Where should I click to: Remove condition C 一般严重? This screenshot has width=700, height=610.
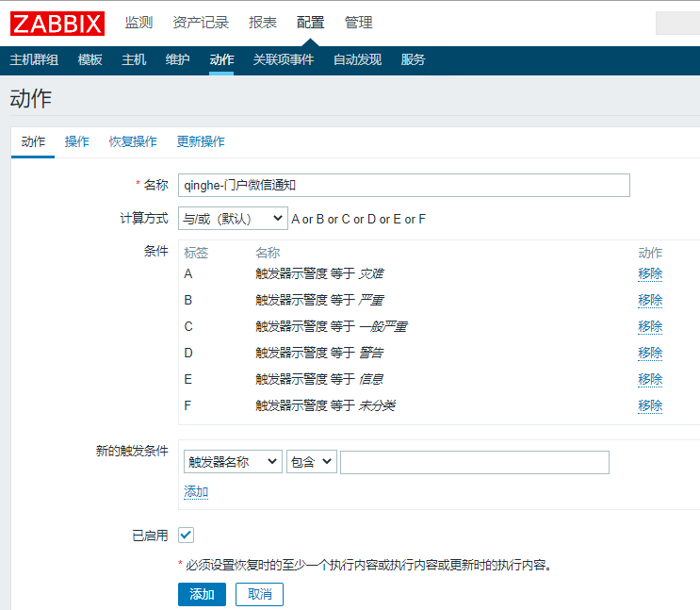pos(650,326)
